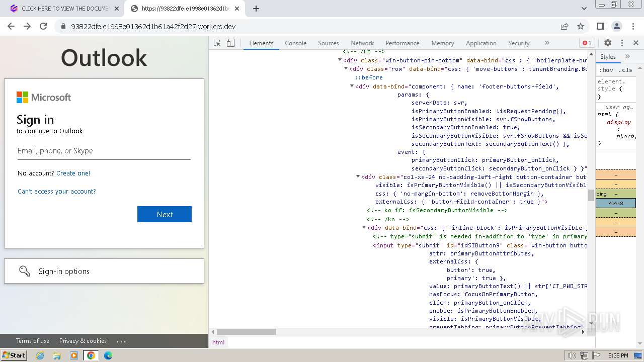Click the 414×8 box model content area
Image resolution: width=644 pixels, height=362 pixels.
pos(616,204)
